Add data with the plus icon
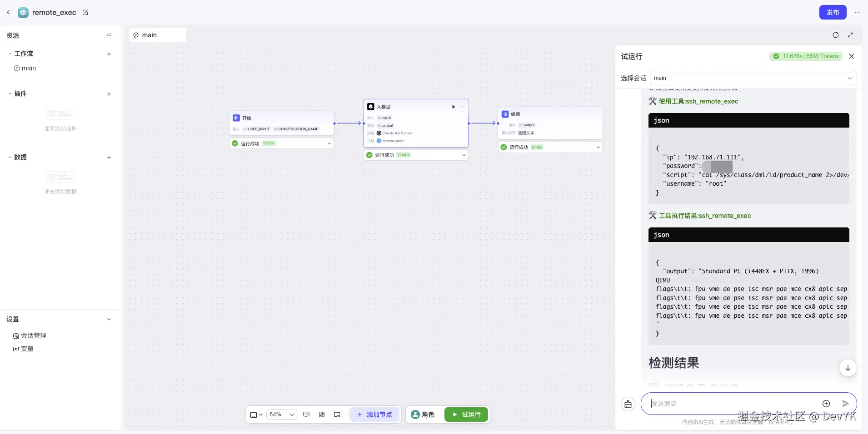The width and height of the screenshot is (868, 434). click(x=109, y=158)
